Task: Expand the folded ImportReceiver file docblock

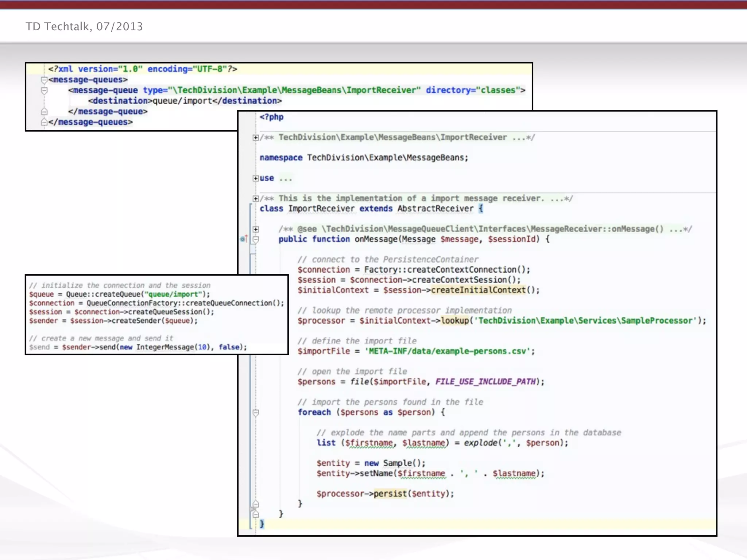Action: pos(256,137)
